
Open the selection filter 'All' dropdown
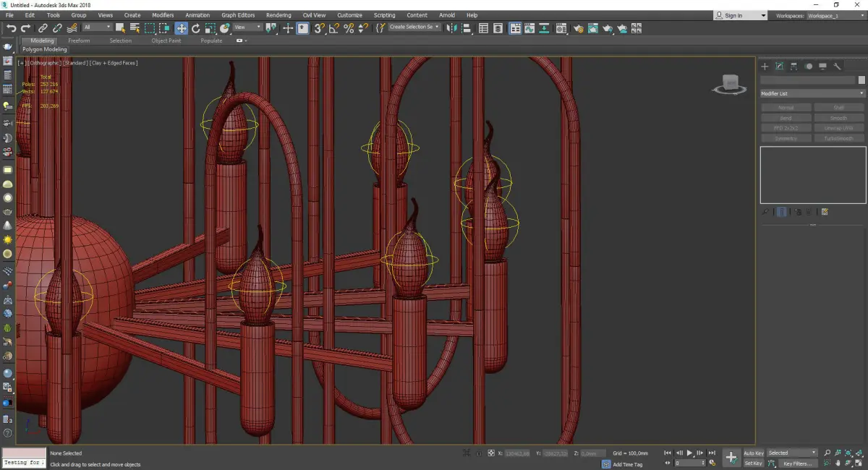[x=97, y=27]
